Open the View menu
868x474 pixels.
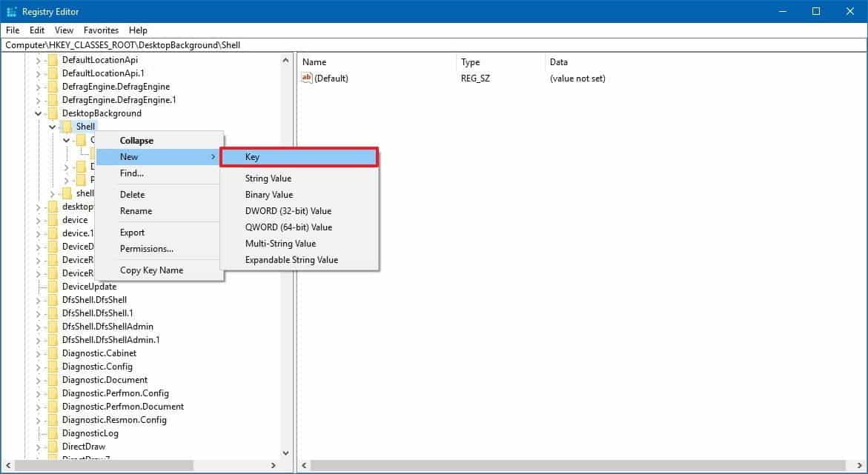(x=64, y=30)
